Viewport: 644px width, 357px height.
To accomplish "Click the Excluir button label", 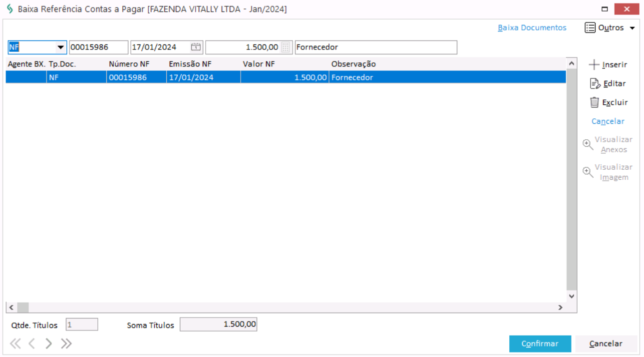I will (615, 102).
